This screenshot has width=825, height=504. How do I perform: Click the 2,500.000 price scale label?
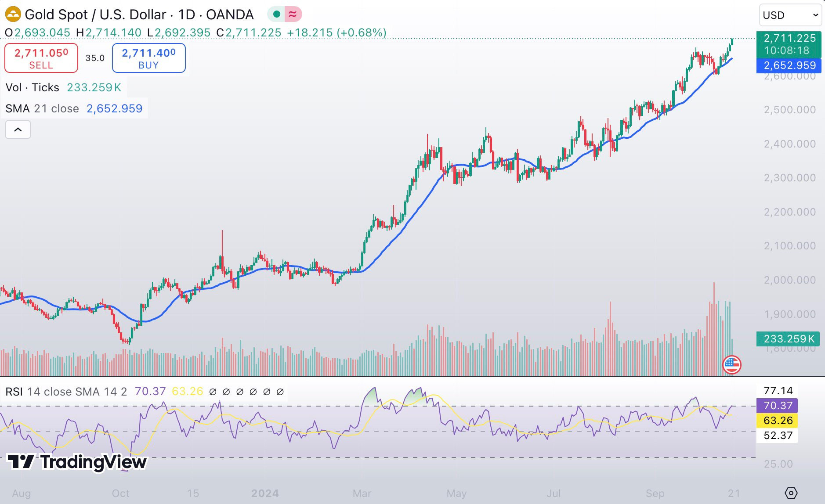789,110
